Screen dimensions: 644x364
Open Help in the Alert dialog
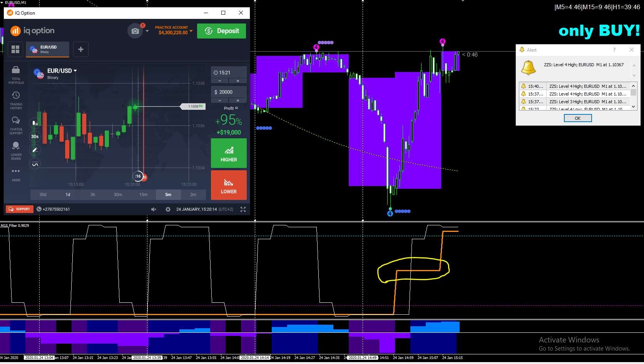[x=614, y=50]
